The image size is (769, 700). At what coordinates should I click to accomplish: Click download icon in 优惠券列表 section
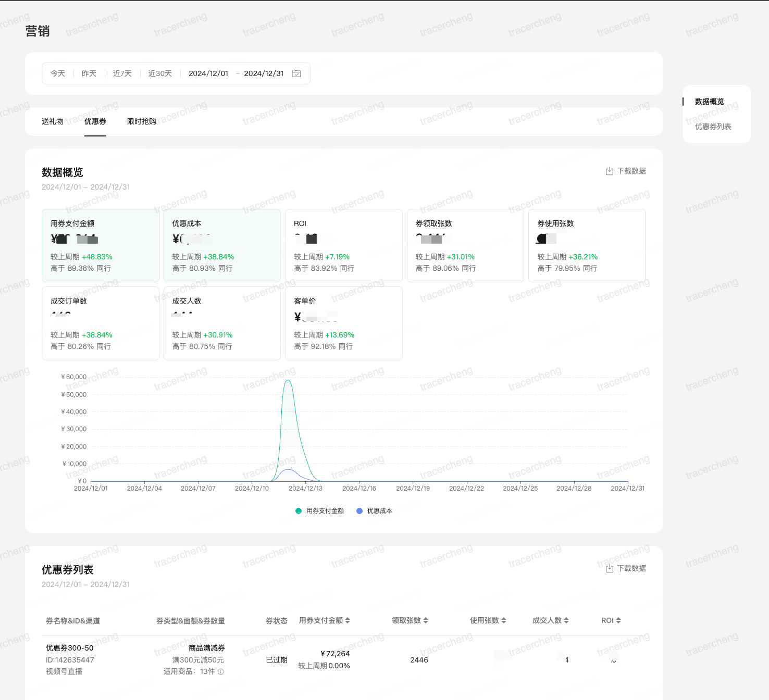point(609,569)
